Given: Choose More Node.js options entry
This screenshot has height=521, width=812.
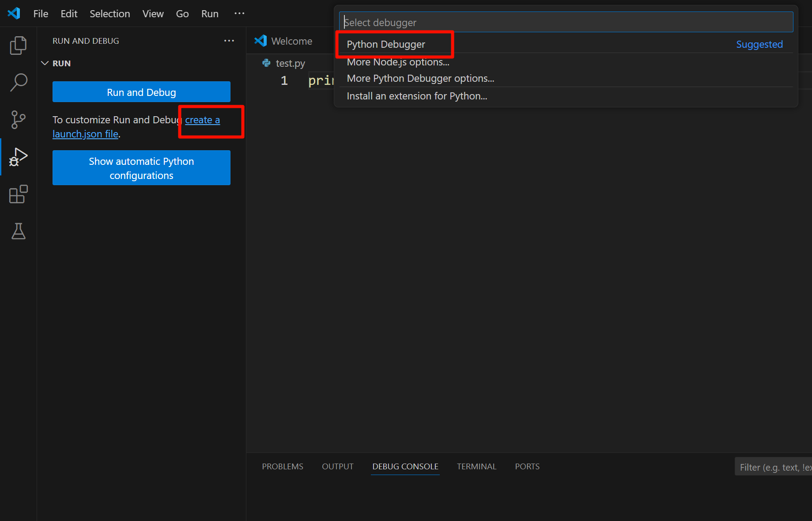Looking at the screenshot, I should [x=566, y=62].
